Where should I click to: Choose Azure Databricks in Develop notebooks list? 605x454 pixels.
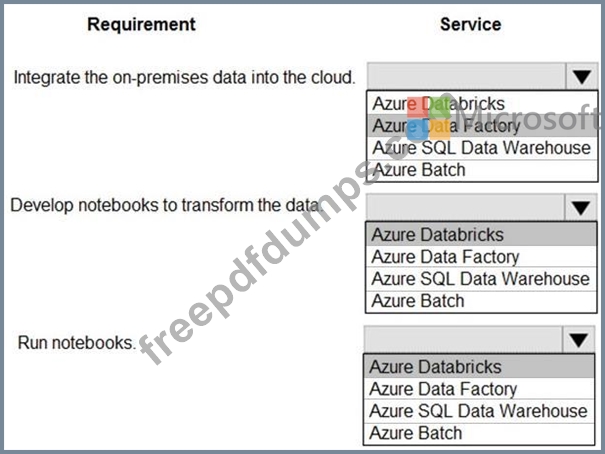pyautogui.click(x=481, y=235)
